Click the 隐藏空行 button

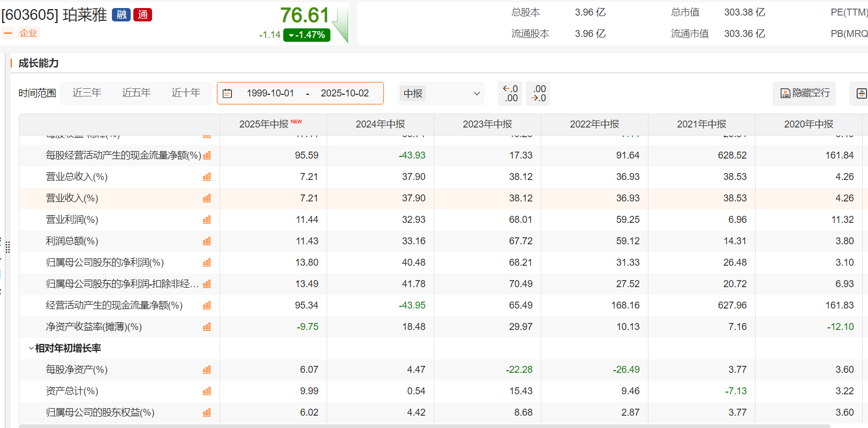click(x=804, y=93)
